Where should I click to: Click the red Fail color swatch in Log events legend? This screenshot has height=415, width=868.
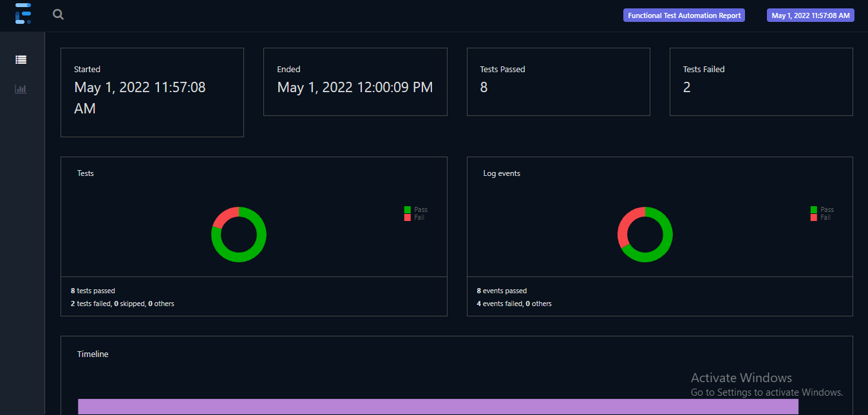point(813,217)
